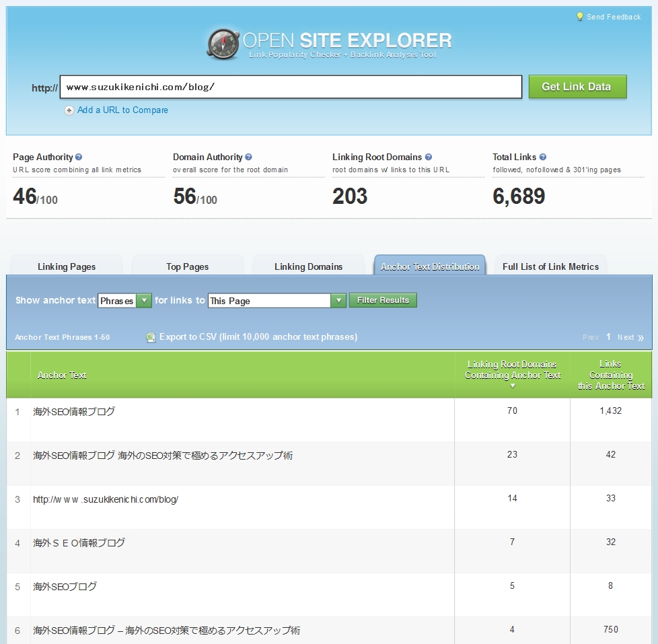Click the value 1,432 in the links column

611,410
